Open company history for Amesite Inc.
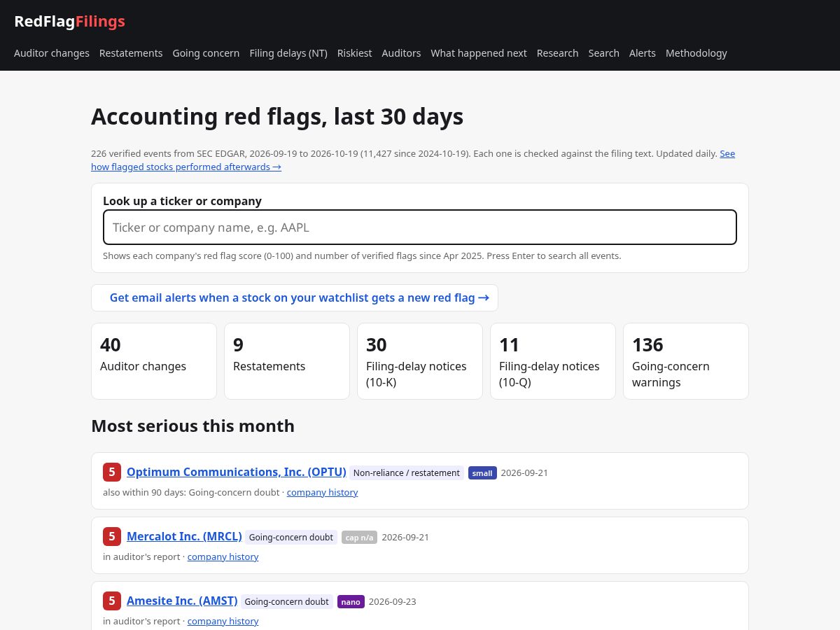Viewport: 840px width, 630px height. (223, 621)
